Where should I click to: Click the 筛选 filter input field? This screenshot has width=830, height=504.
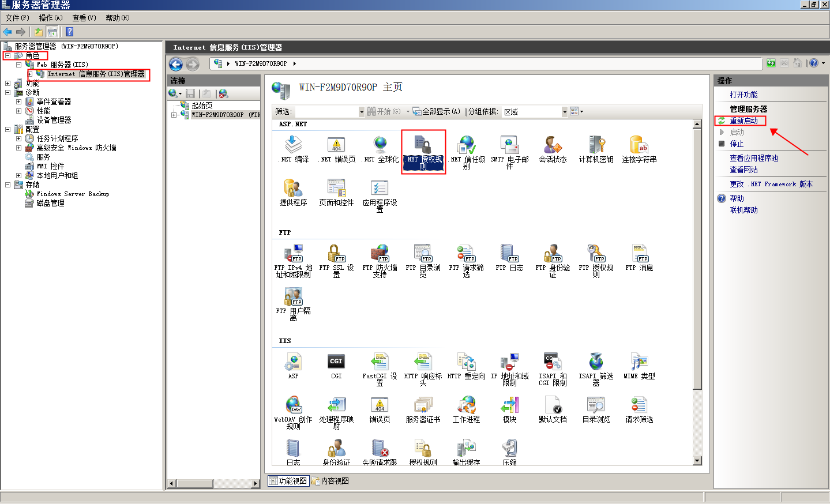click(326, 112)
